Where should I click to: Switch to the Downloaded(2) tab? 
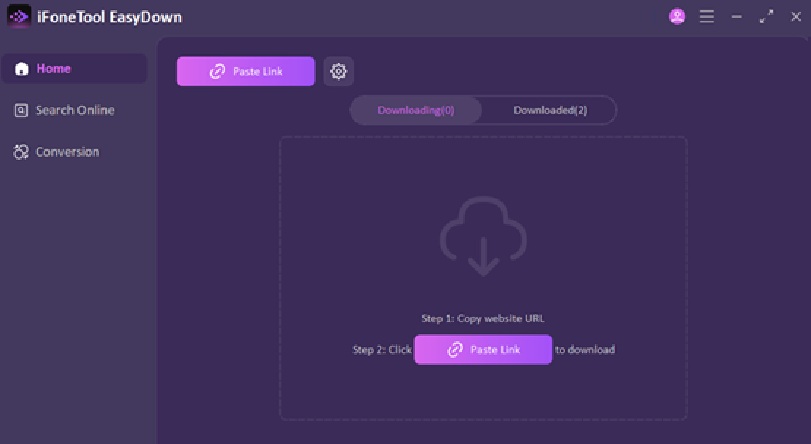(550, 110)
